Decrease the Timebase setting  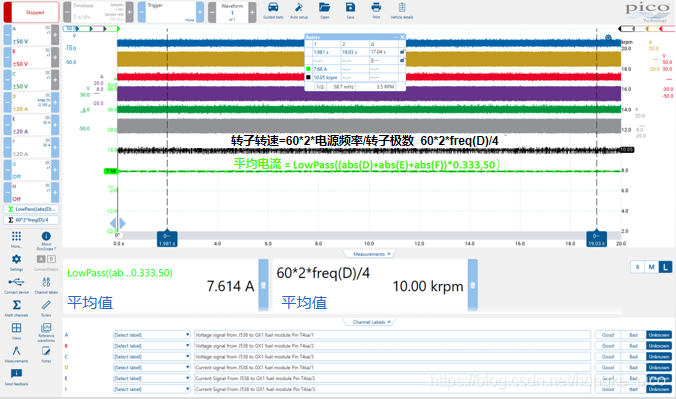coord(67,12)
